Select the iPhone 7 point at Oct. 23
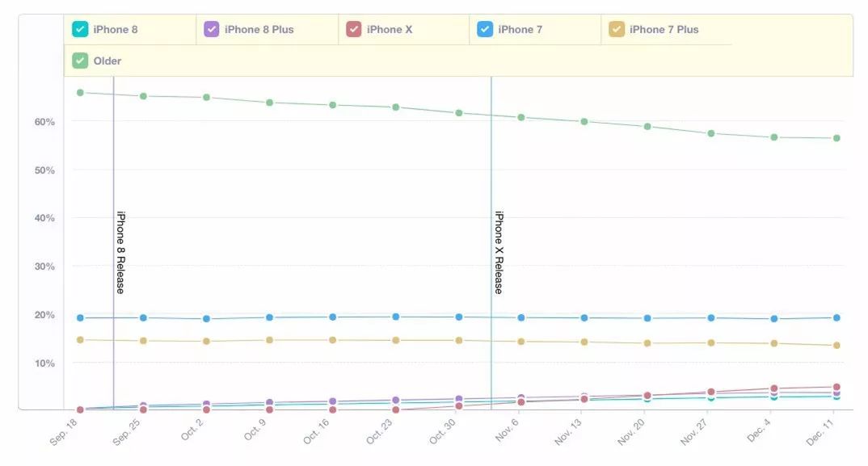 pyautogui.click(x=395, y=317)
